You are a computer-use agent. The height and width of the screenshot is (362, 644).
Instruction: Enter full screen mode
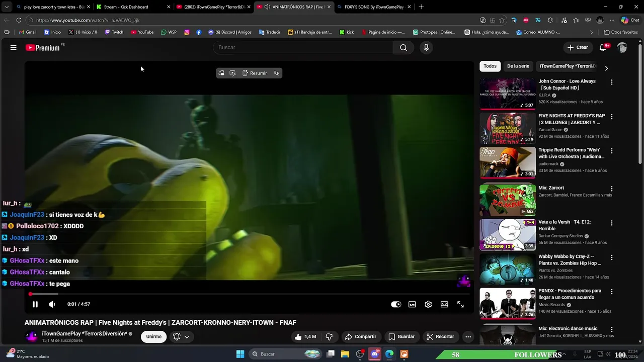[460, 304]
